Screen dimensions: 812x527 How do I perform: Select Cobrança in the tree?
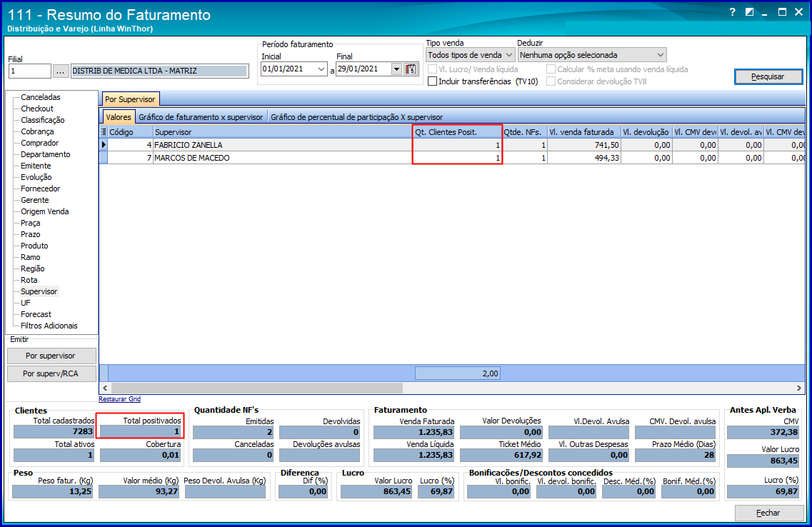pos(36,131)
